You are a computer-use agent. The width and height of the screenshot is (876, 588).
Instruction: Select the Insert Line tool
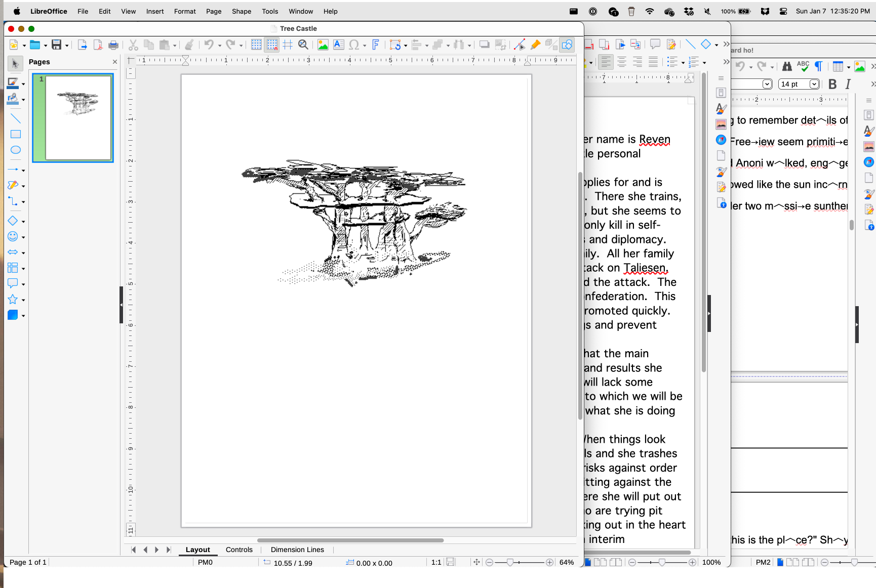point(16,118)
